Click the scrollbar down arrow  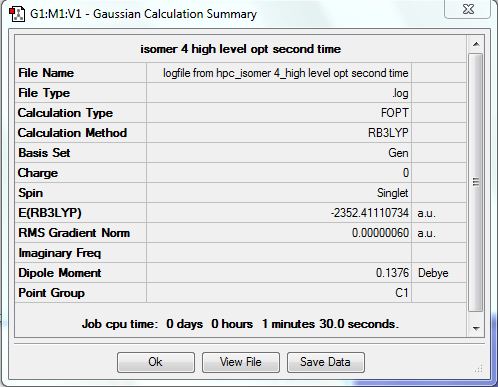pyautogui.click(x=476, y=329)
